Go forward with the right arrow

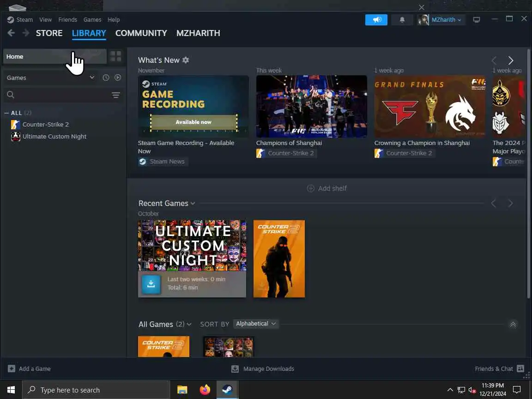(x=26, y=33)
